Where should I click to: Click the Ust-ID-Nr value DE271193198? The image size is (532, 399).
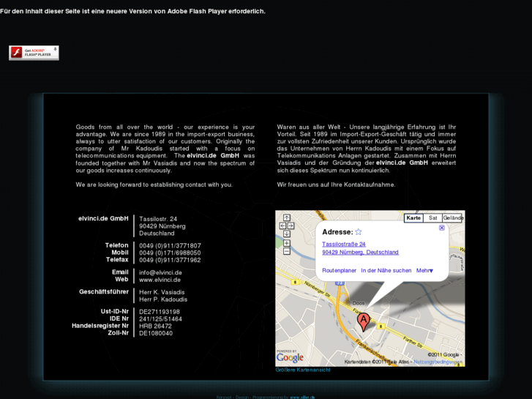pyautogui.click(x=160, y=312)
